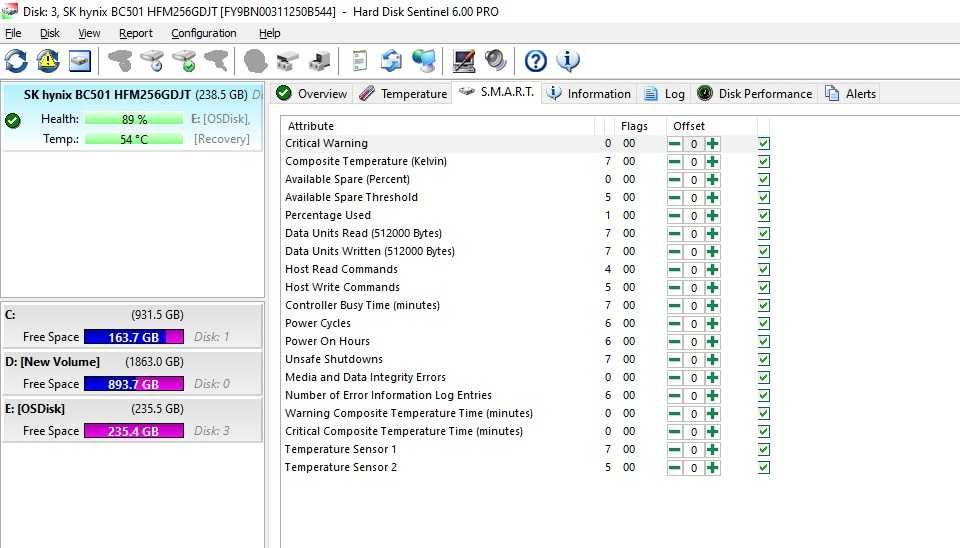Click the hard disk panel toolbar icon

tap(80, 61)
